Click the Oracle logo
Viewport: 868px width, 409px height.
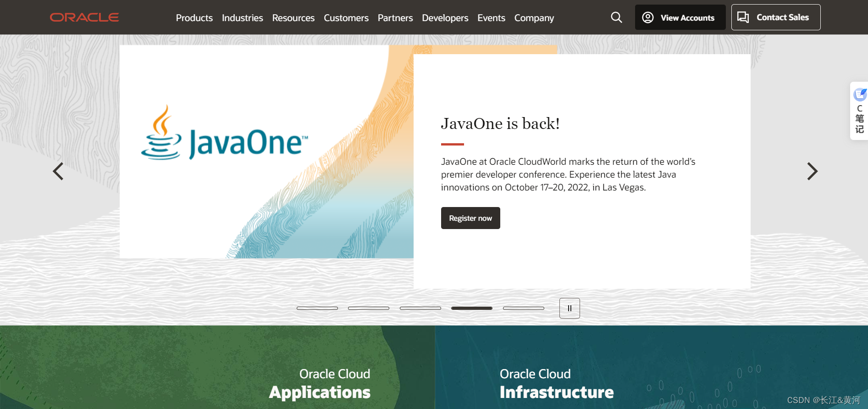84,17
